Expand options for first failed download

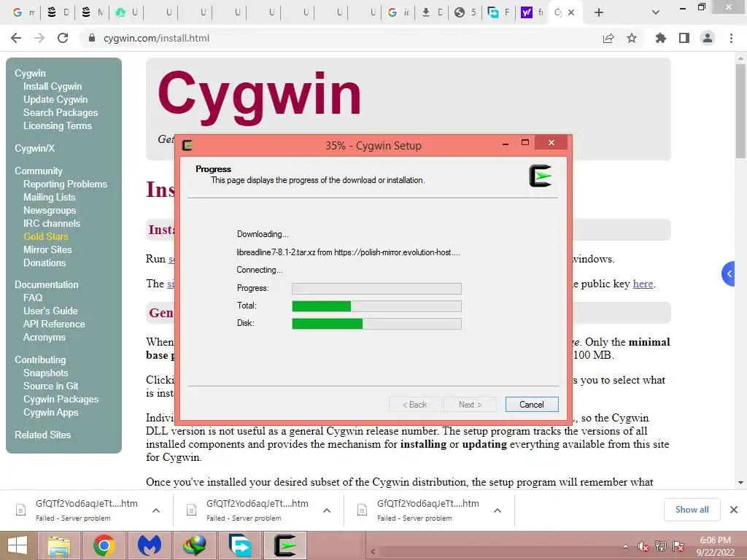[x=156, y=510]
